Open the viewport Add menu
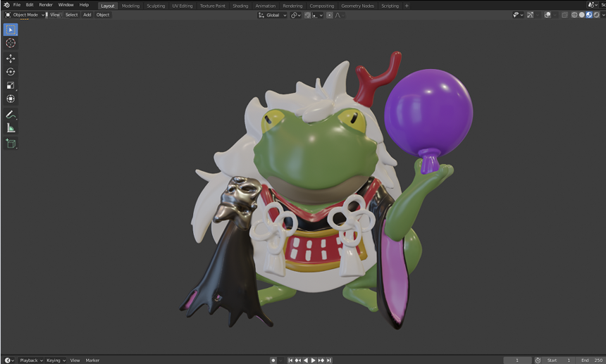Image resolution: width=606 pixels, height=364 pixels. [87, 15]
